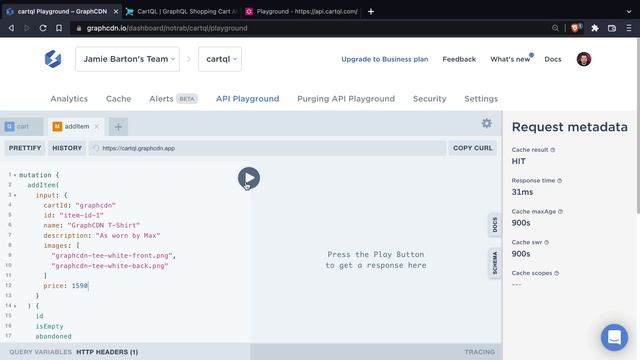
Task: Open the Jamie Barton's Team dropdown
Action: 127,59
